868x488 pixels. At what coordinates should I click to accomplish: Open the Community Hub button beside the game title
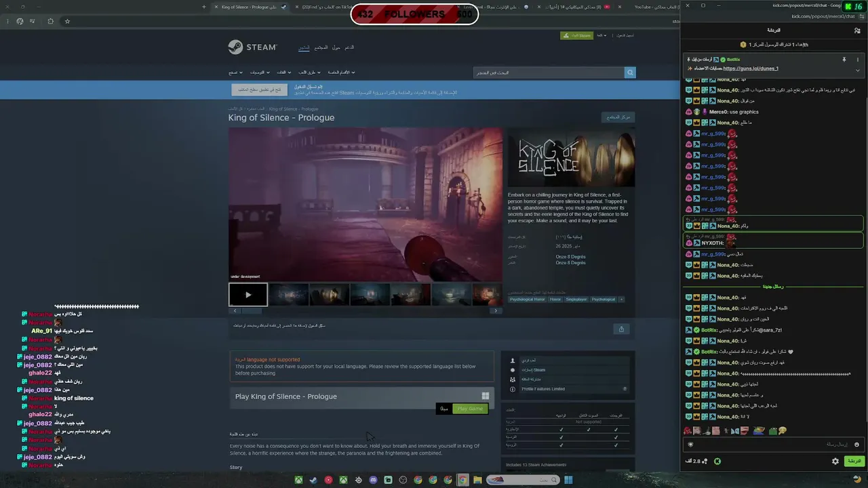(618, 117)
